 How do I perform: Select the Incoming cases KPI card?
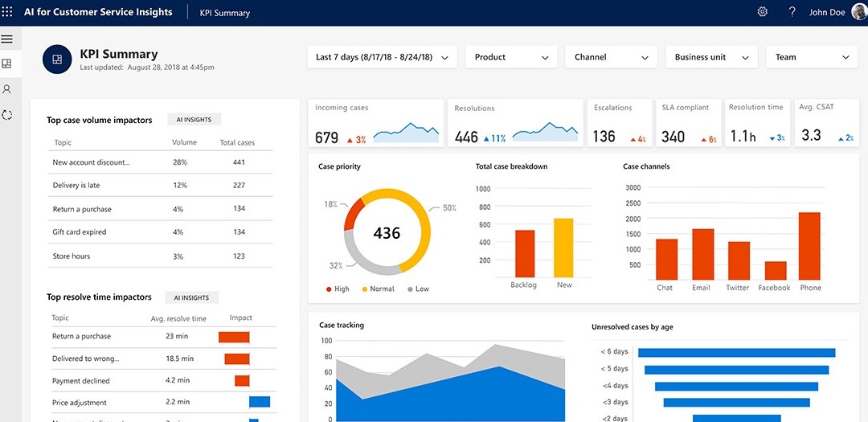click(376, 123)
